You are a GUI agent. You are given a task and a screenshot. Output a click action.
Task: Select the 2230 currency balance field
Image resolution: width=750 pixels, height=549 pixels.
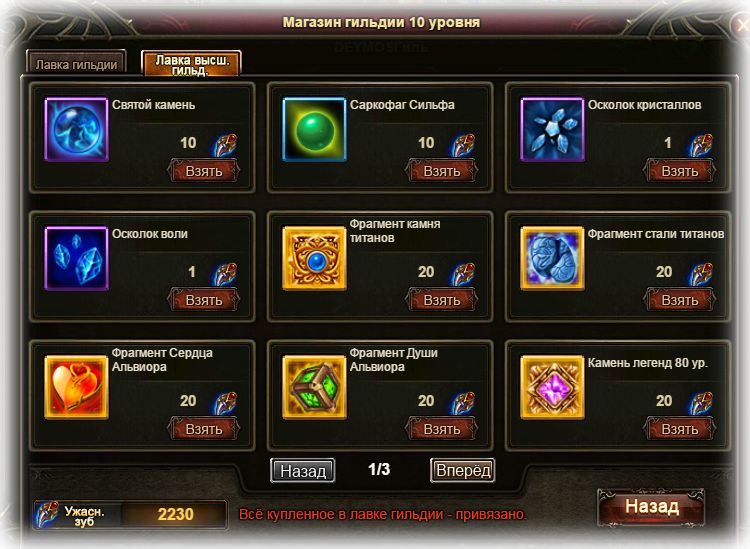point(173,515)
